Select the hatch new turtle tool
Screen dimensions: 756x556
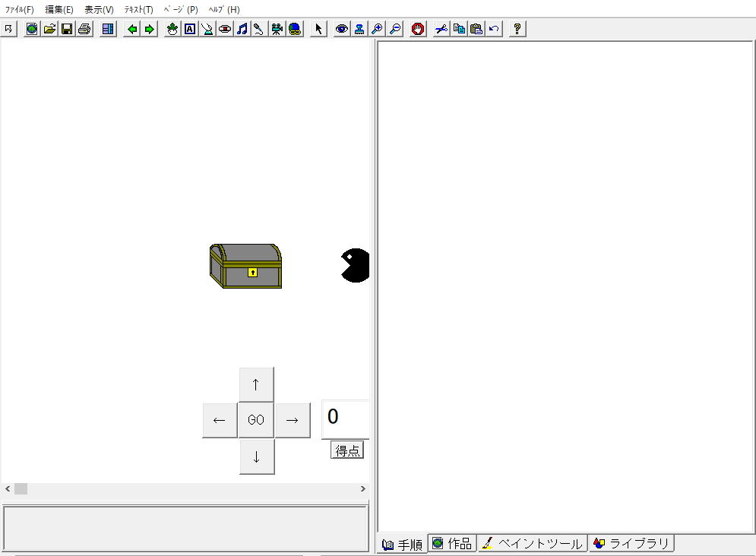click(172, 29)
